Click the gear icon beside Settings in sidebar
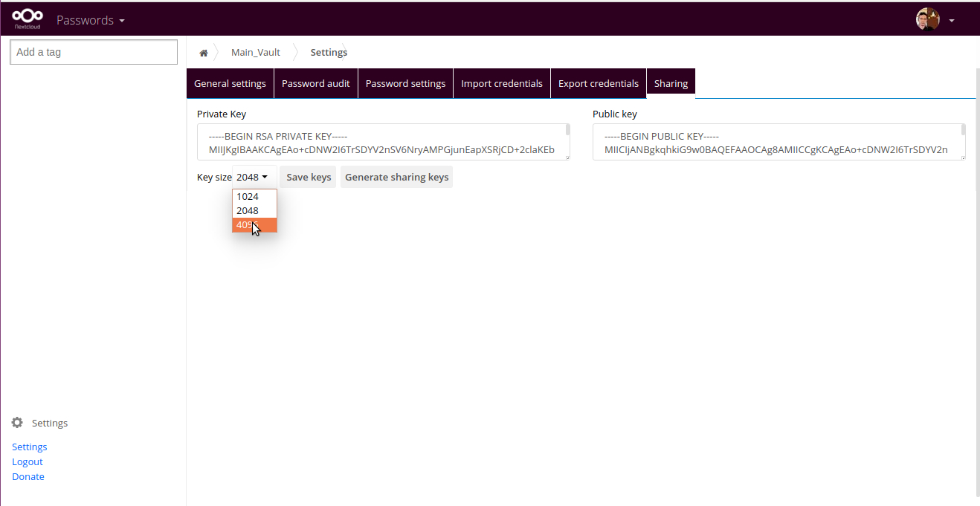 (x=17, y=423)
